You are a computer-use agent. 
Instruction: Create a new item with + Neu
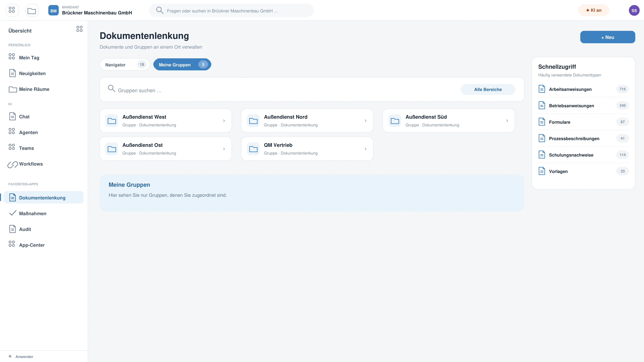click(x=607, y=37)
